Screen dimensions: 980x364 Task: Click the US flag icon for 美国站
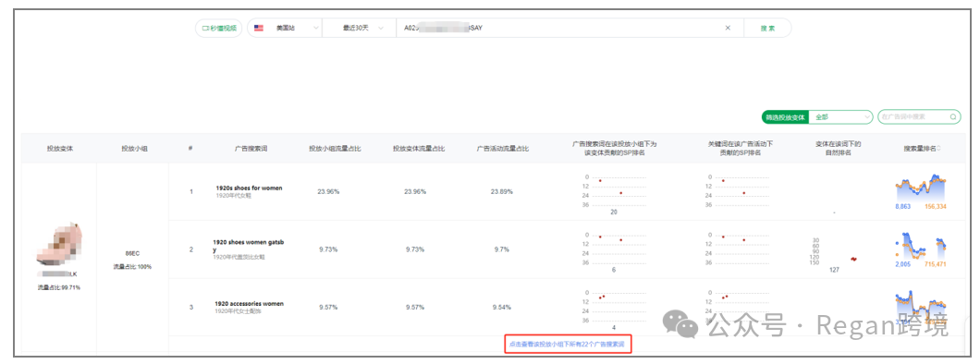pos(259,28)
